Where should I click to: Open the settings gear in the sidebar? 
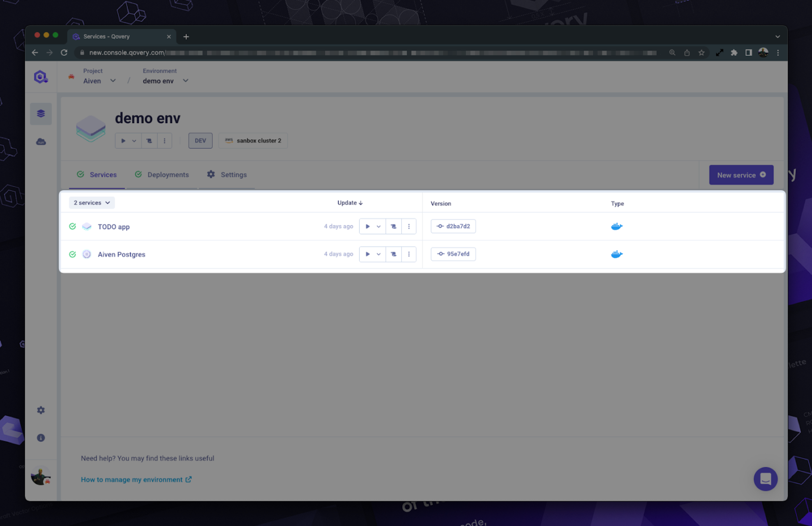pyautogui.click(x=41, y=410)
